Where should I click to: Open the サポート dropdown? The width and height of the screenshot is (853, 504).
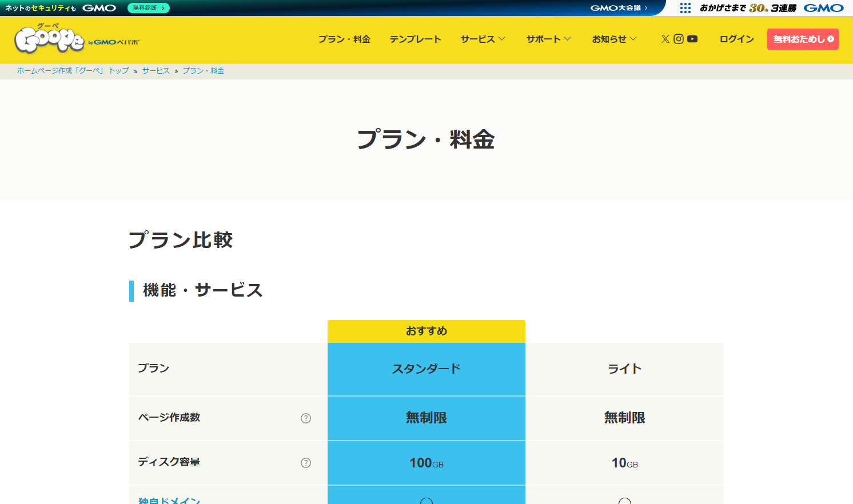click(548, 39)
